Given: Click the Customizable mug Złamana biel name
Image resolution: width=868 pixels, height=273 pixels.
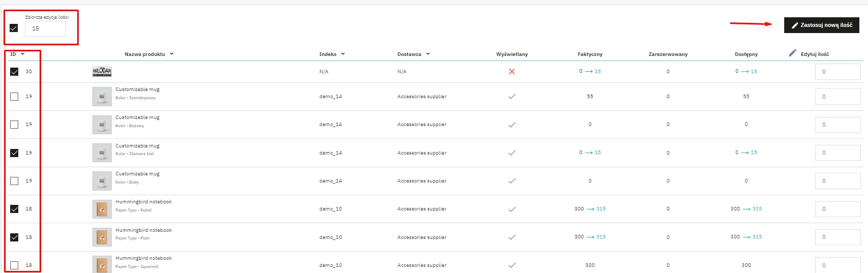Looking at the screenshot, I should point(137,146).
